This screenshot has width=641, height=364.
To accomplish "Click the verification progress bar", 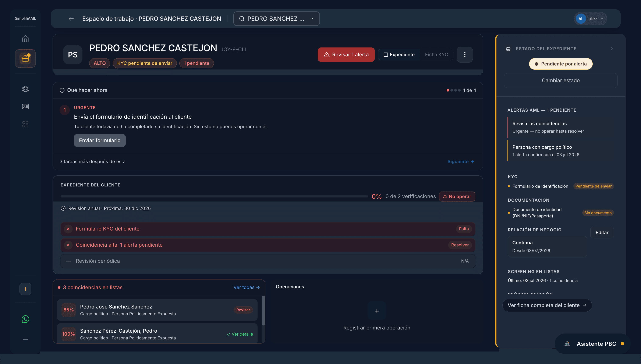I will point(214,196).
